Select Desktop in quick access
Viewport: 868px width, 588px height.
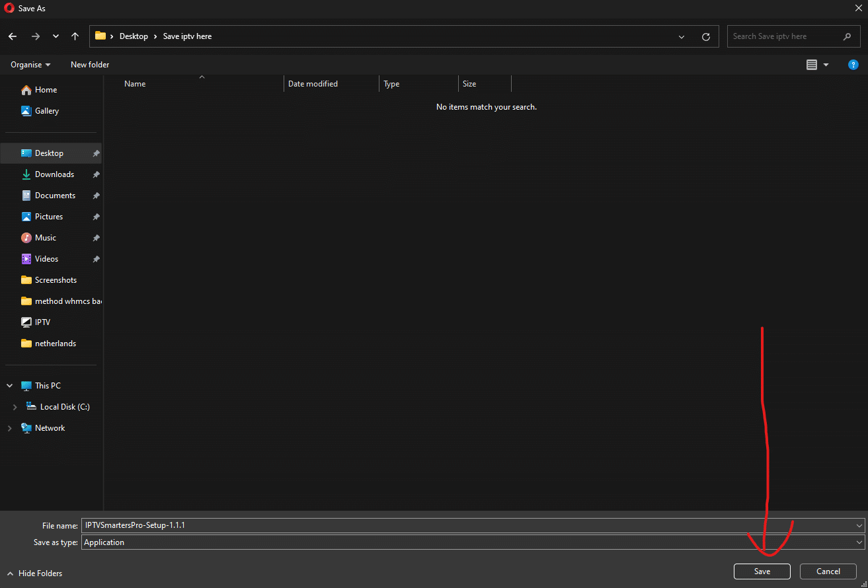[x=51, y=153]
